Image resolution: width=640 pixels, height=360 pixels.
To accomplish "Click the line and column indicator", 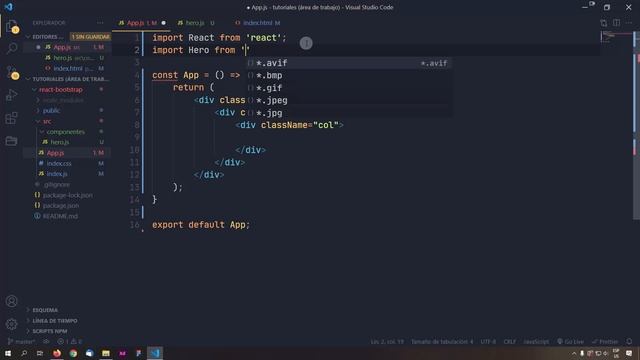I will [387, 341].
